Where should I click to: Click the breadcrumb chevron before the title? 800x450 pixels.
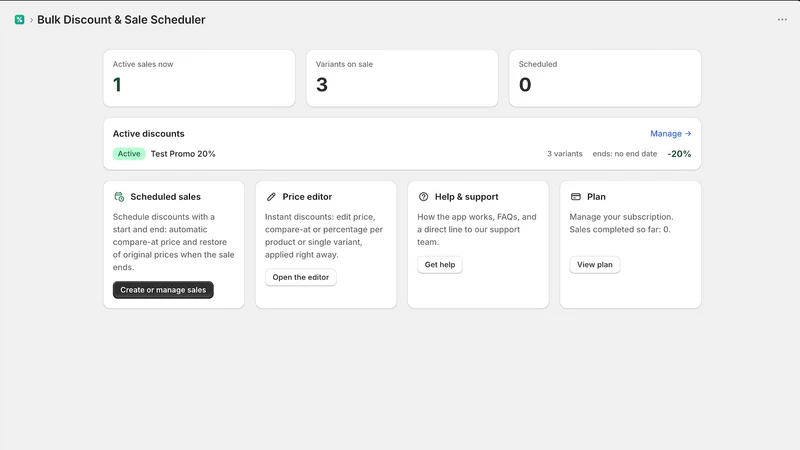(x=31, y=20)
